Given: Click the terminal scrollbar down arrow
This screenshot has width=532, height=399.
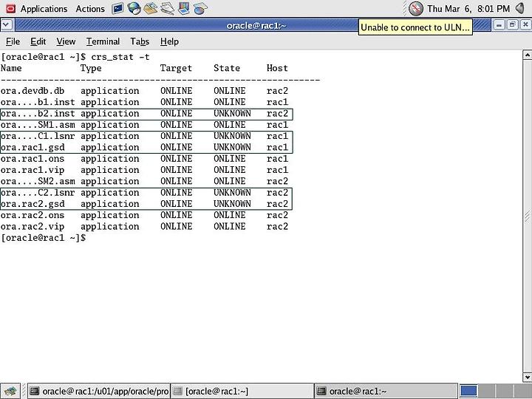Looking at the screenshot, I should (x=528, y=377).
